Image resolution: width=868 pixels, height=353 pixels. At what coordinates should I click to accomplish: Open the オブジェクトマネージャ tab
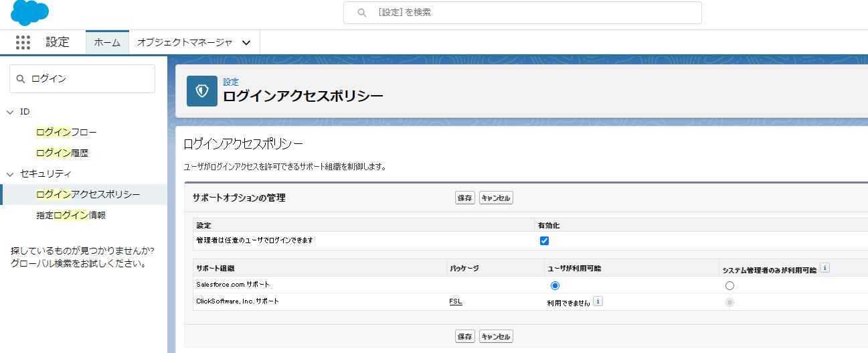[185, 43]
